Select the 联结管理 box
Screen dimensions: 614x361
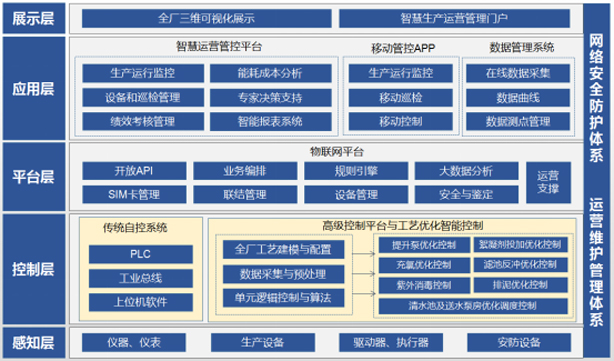pyautogui.click(x=245, y=194)
